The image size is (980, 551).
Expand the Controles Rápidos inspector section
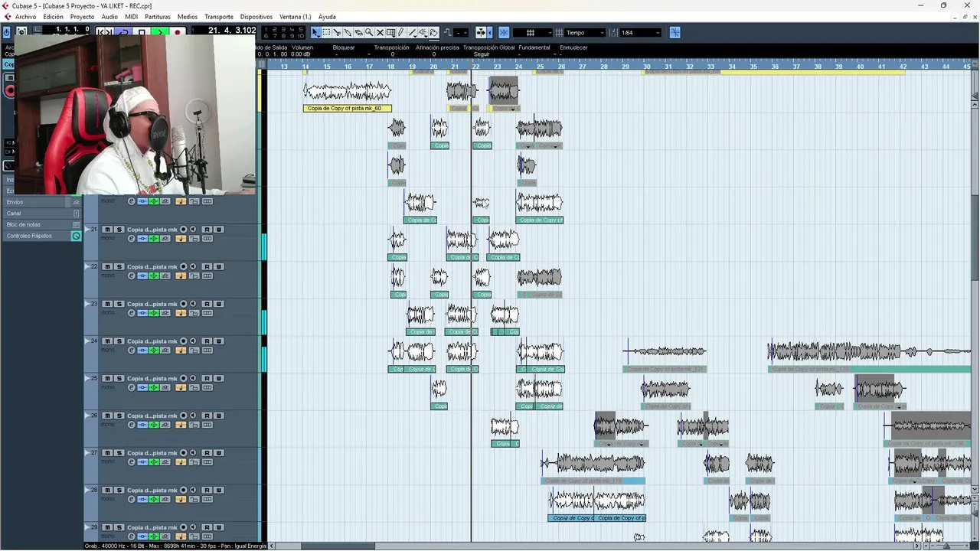pos(41,236)
